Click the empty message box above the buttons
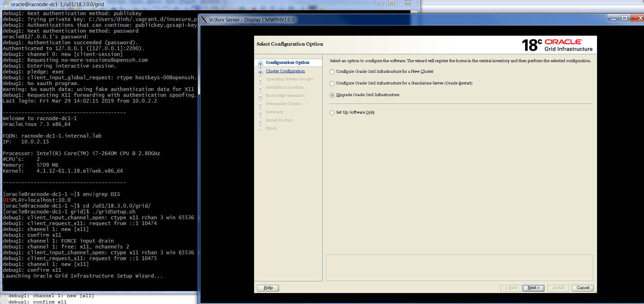644x304 pixels. click(459, 268)
